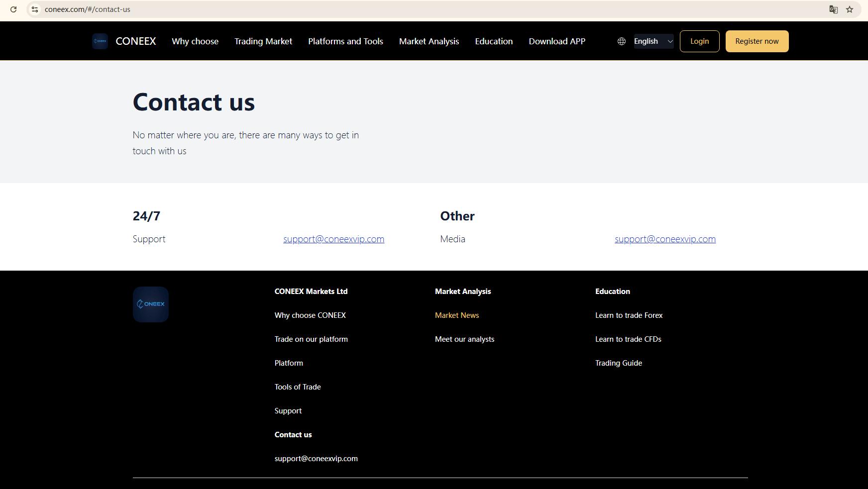Image resolution: width=868 pixels, height=489 pixels.
Task: Click the Login button
Action: [x=699, y=41]
